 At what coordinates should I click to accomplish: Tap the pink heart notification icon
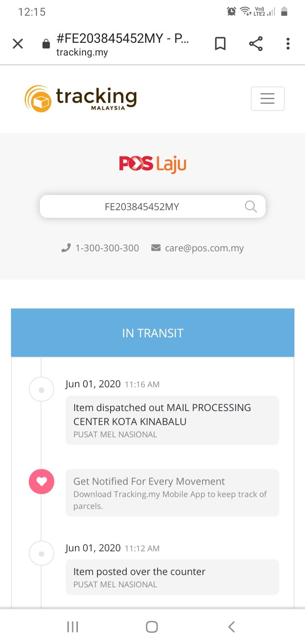click(x=42, y=482)
